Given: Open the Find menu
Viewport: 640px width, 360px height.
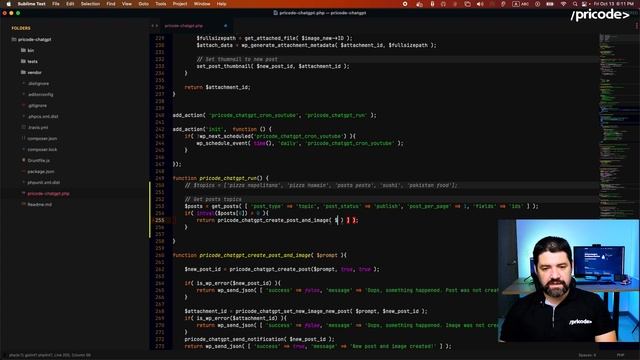Looking at the screenshot, I should click(x=111, y=4).
